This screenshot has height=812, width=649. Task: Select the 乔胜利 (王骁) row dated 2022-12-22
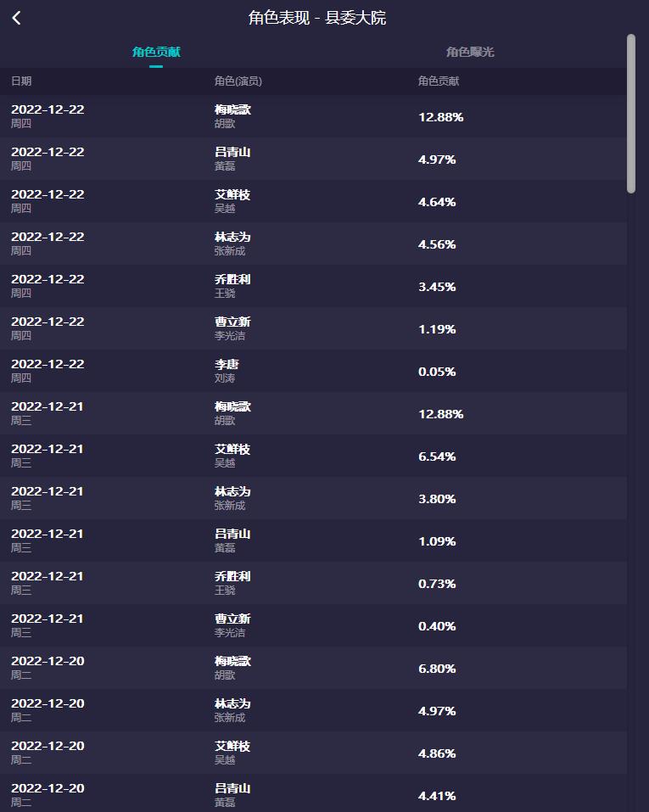coord(324,287)
